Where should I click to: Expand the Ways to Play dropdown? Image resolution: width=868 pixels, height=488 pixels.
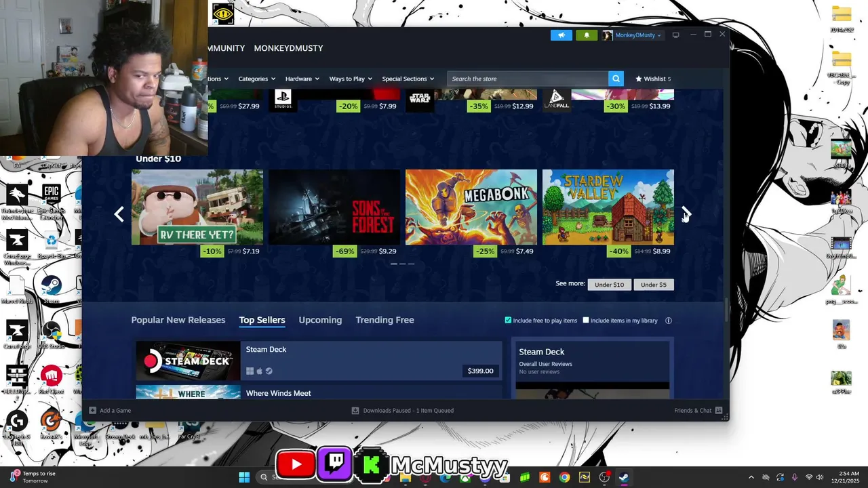click(x=350, y=79)
